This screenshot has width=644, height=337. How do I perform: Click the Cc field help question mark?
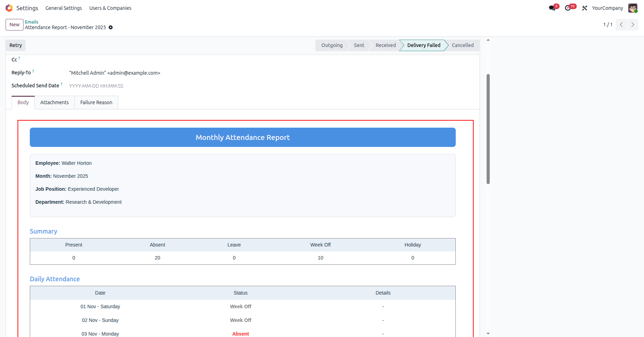(x=19, y=58)
